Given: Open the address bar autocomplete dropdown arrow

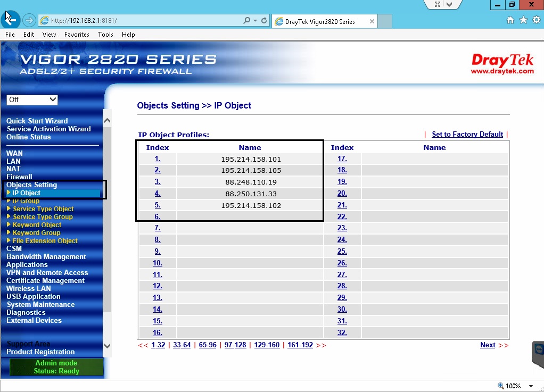Looking at the screenshot, I should [255, 21].
